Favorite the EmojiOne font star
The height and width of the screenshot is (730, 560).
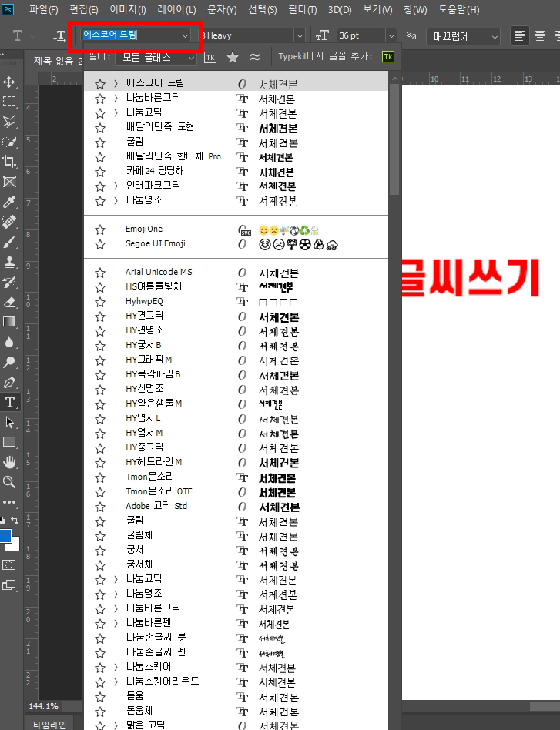[x=99, y=229]
